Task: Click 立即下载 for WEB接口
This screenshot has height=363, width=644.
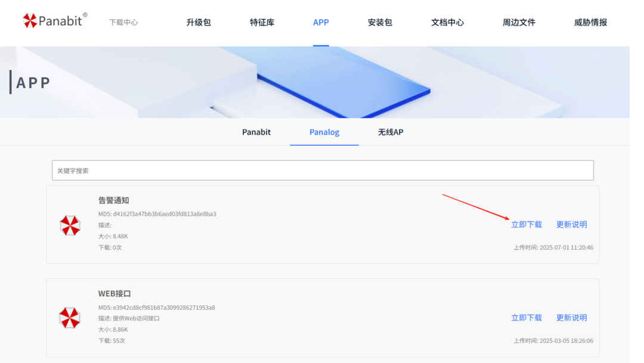Action: pyautogui.click(x=527, y=318)
